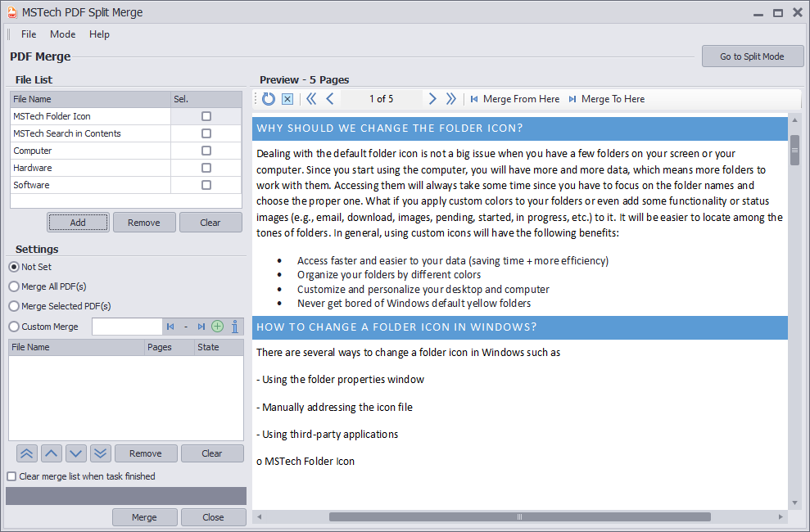The image size is (810, 532).
Task: Jump to last page with double-right chevron
Action: pyautogui.click(x=451, y=99)
